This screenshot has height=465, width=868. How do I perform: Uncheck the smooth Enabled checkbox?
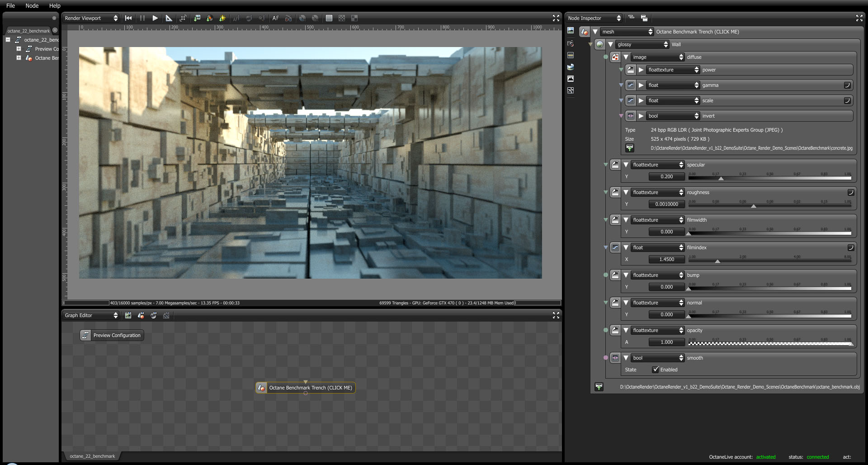point(656,370)
